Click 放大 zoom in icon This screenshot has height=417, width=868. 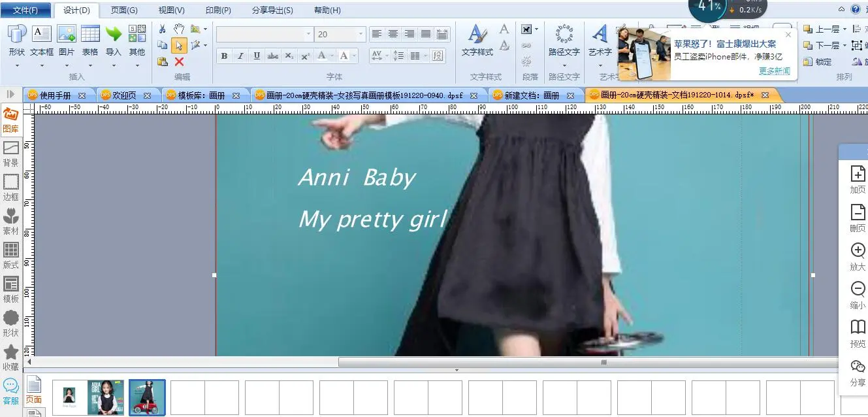click(857, 256)
